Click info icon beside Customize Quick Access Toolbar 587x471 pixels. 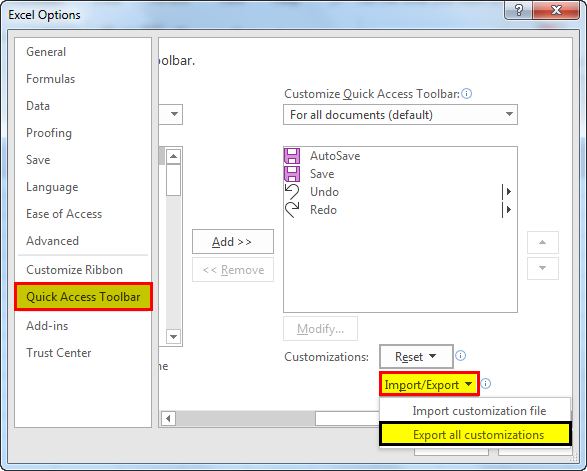466,93
